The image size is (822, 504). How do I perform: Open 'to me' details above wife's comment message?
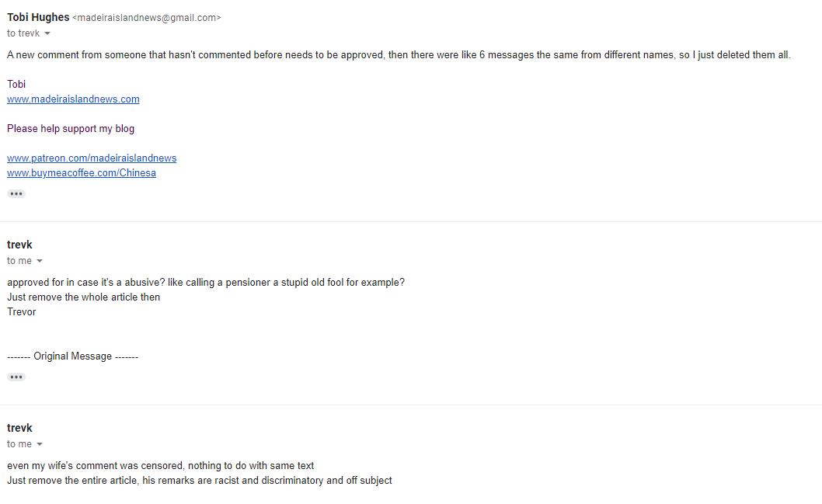40,444
